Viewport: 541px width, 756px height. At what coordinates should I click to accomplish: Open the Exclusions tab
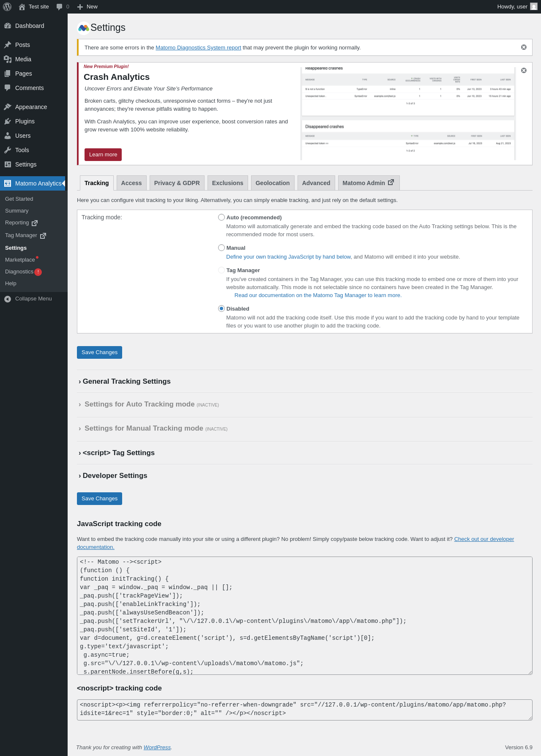[x=228, y=183]
